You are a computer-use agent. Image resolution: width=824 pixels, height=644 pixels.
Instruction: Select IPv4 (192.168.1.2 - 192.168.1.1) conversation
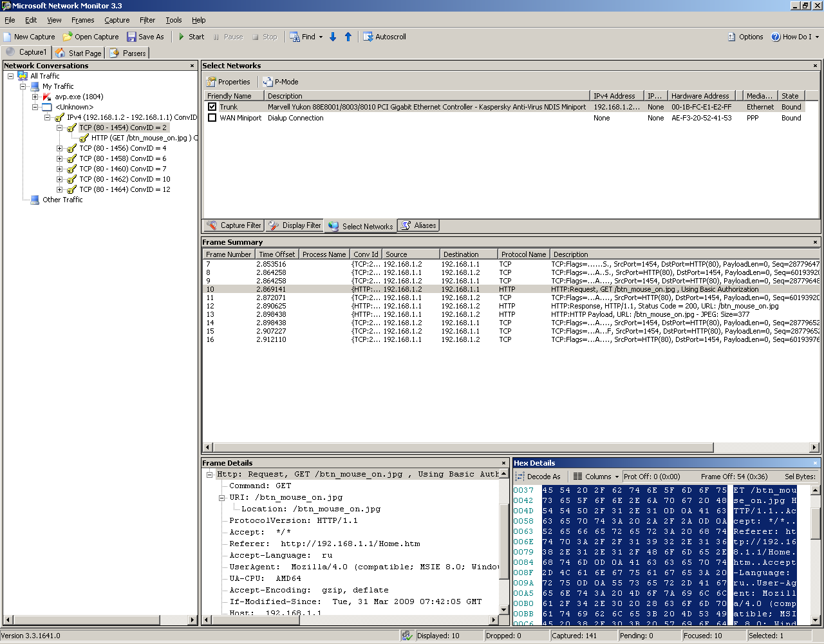(126, 117)
